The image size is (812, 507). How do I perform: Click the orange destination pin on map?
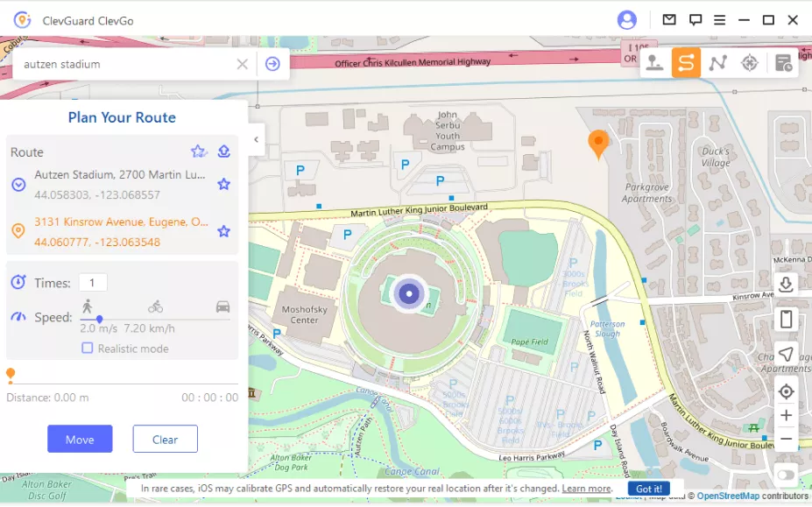coord(598,144)
